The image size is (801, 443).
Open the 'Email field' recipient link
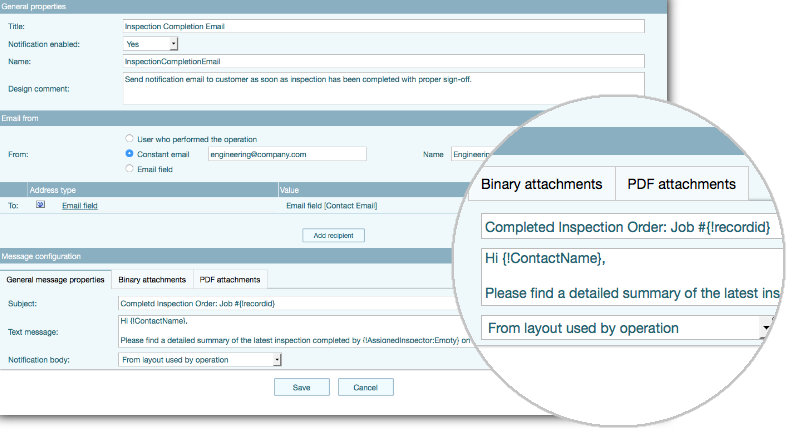coord(80,205)
